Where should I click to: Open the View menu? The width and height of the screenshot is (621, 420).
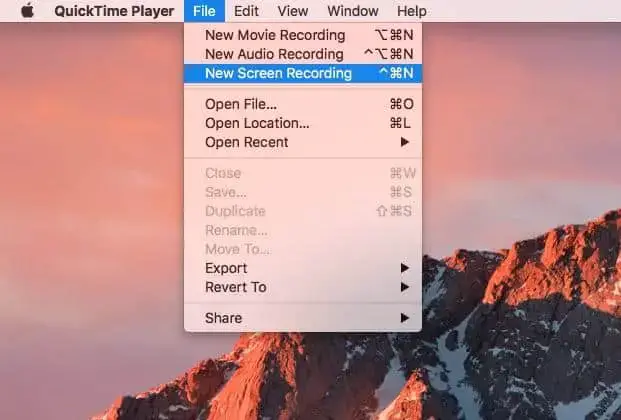[293, 11]
